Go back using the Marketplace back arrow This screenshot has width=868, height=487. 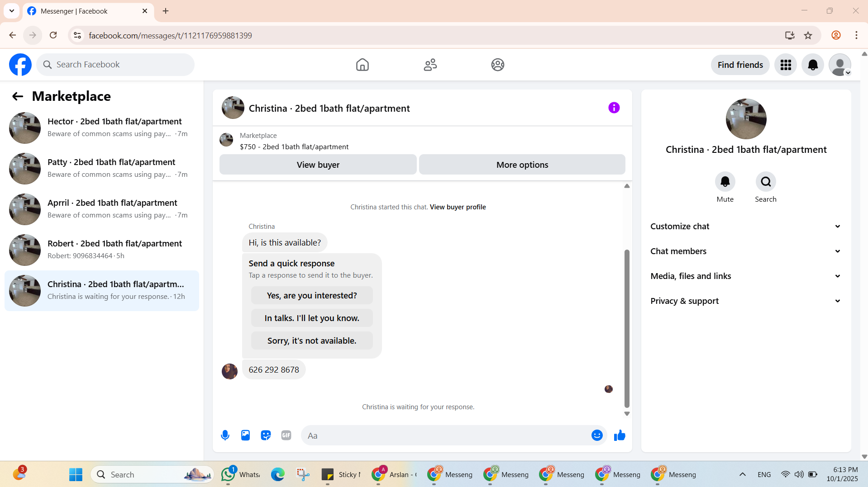17,96
